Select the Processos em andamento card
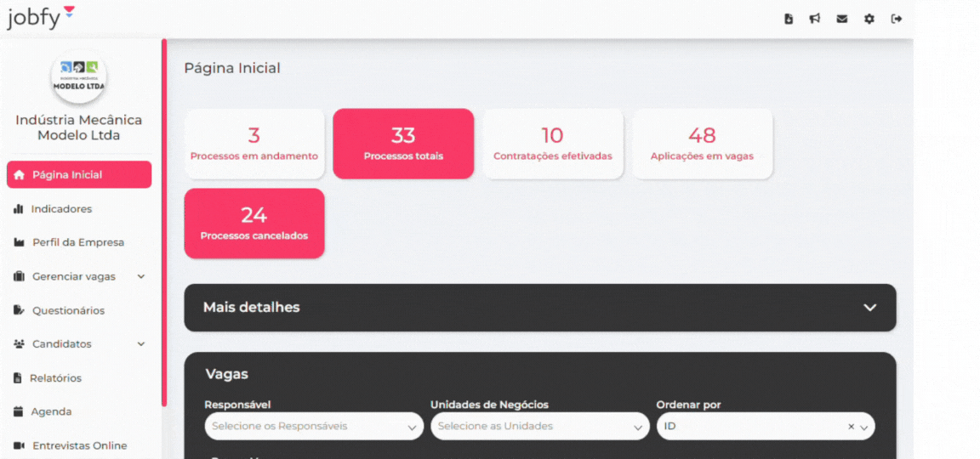 [254, 144]
